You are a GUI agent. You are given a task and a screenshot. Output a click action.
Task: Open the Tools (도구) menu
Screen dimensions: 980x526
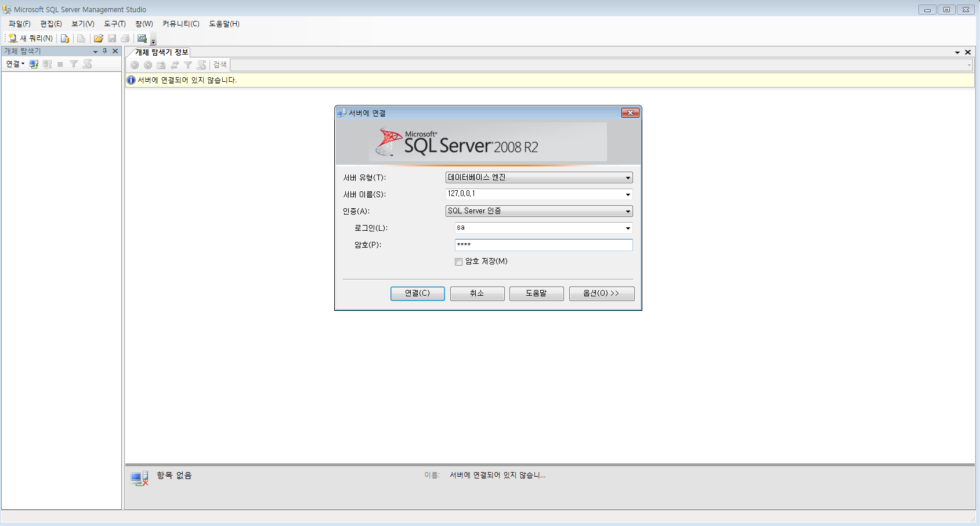click(x=115, y=24)
